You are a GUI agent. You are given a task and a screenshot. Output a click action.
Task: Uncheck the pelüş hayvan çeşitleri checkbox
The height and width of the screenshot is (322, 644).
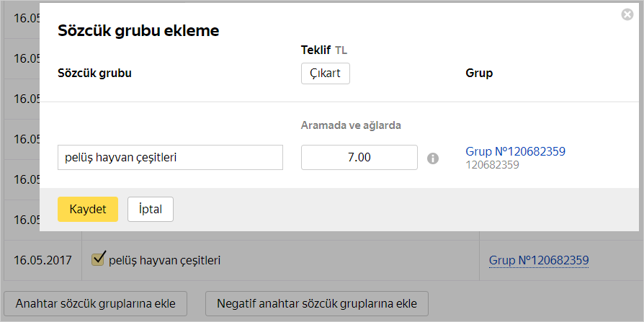[x=99, y=259]
